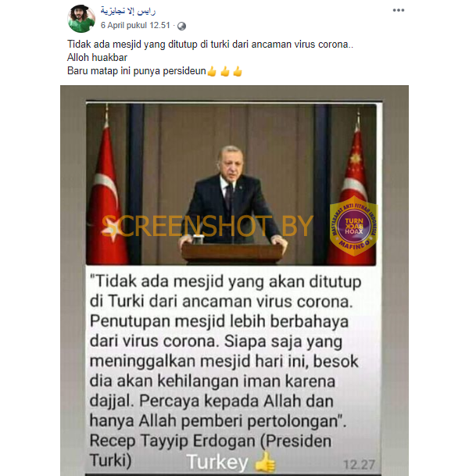
Task: Click the wooden podium in the photo
Action: [232, 252]
